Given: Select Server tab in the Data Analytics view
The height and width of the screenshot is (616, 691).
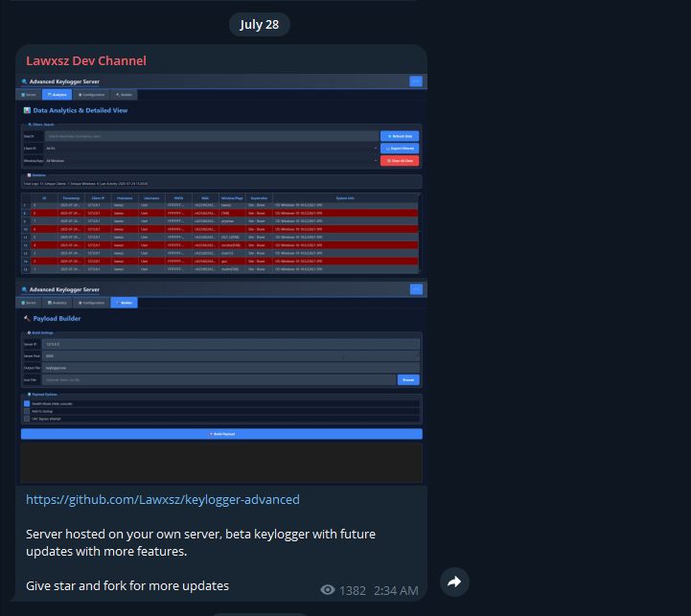Looking at the screenshot, I should [x=29, y=95].
